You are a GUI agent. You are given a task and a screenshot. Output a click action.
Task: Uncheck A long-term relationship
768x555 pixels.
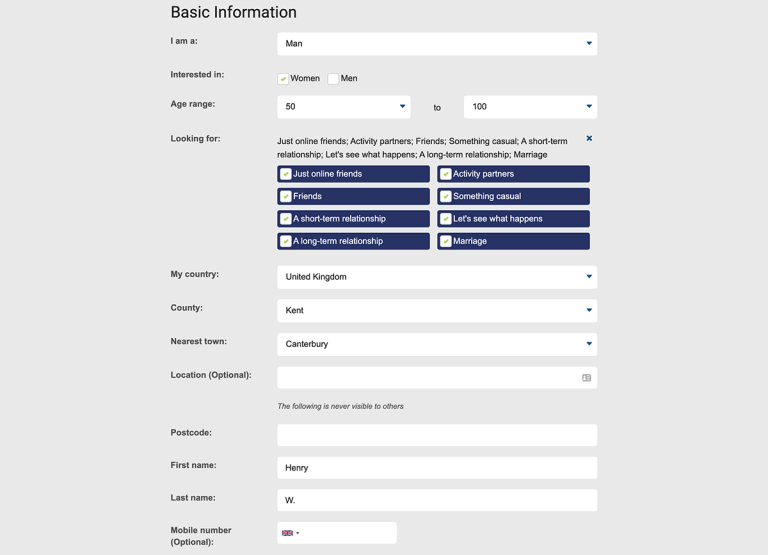pyautogui.click(x=353, y=241)
